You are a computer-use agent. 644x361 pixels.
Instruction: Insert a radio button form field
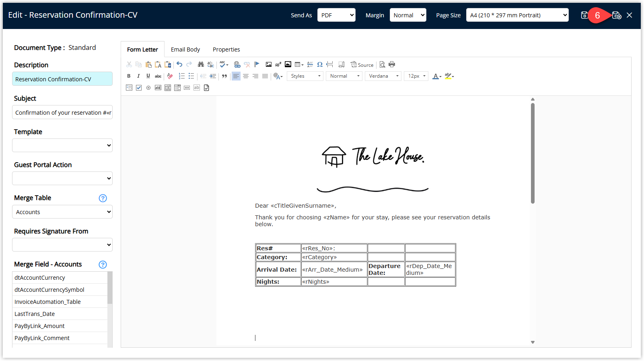(148, 88)
